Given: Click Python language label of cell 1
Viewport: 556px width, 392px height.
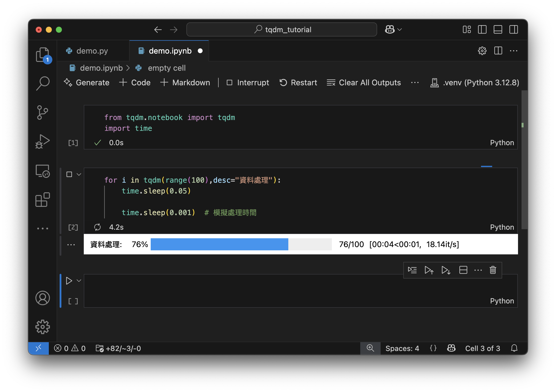Looking at the screenshot, I should (x=502, y=143).
